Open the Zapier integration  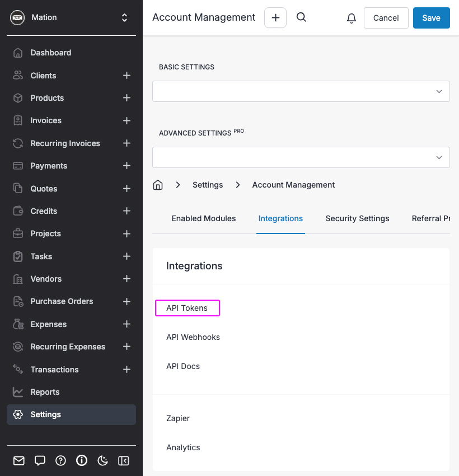pos(178,418)
